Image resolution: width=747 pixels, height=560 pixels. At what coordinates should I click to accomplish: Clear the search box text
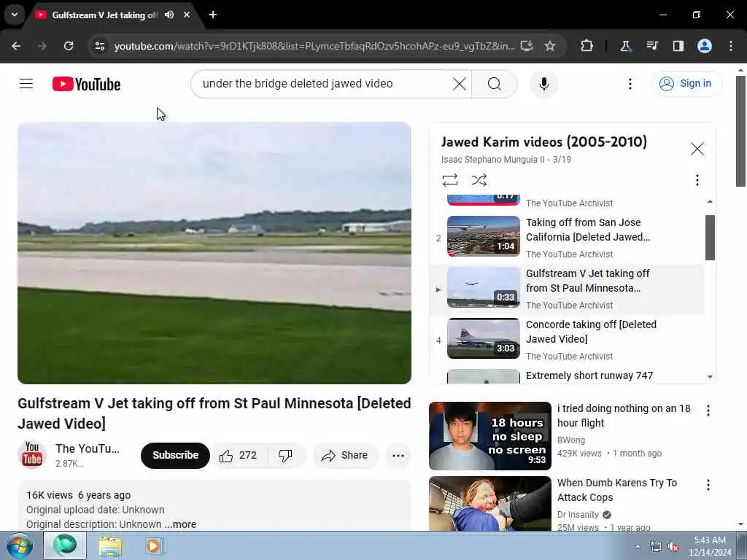click(460, 84)
